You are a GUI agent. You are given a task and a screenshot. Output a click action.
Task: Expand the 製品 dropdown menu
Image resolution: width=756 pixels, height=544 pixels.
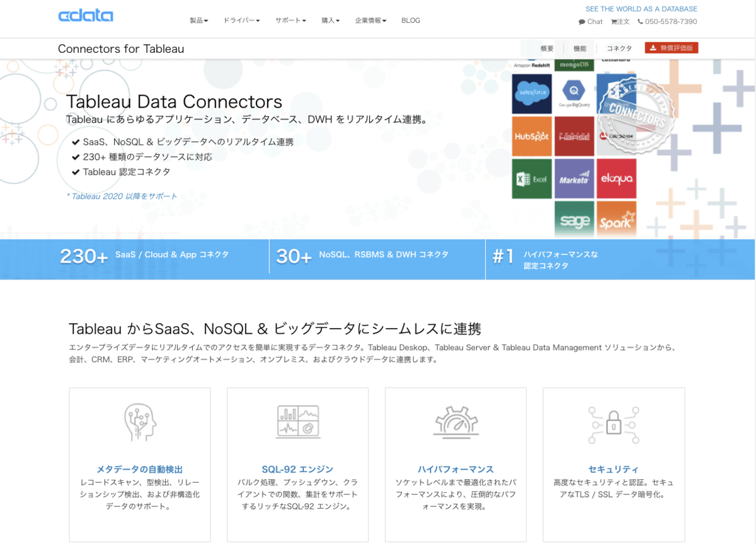click(x=199, y=20)
